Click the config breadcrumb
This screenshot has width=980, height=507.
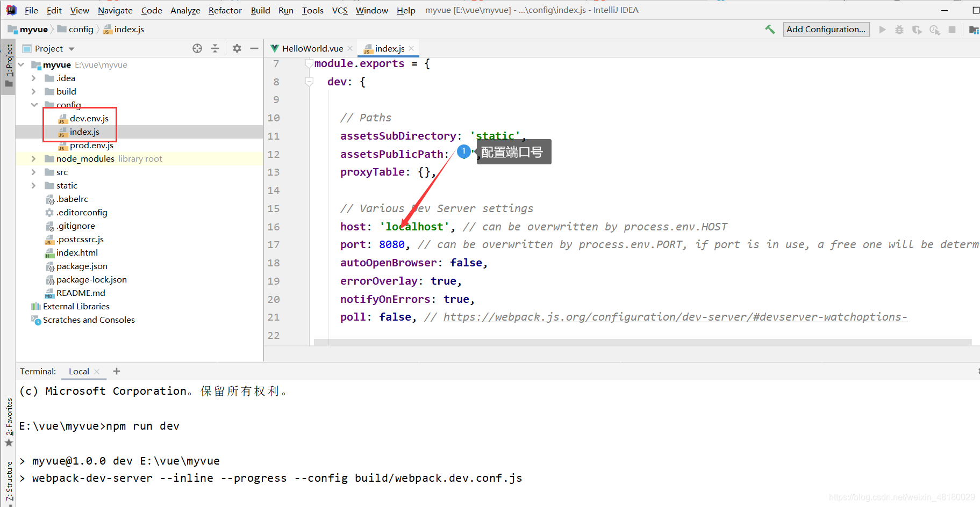tap(75, 30)
